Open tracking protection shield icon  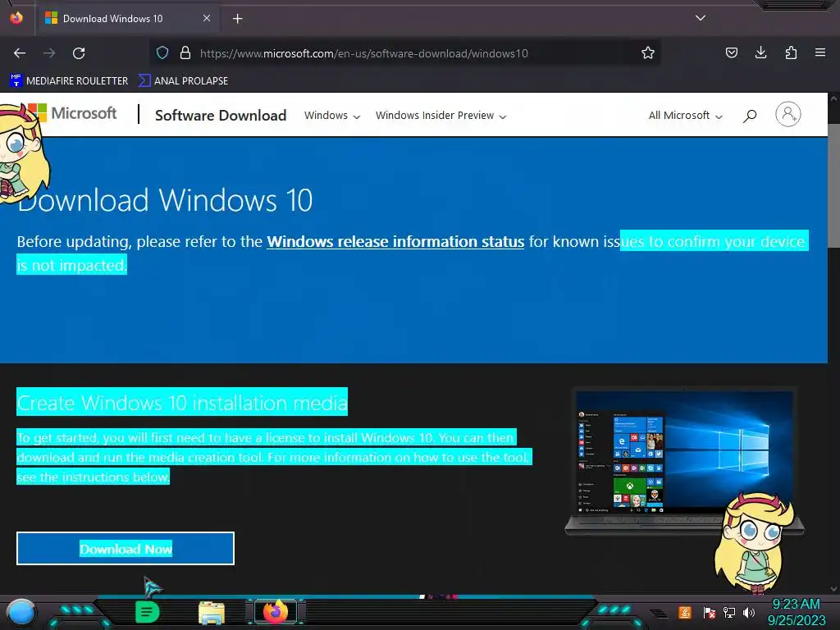[x=162, y=53]
